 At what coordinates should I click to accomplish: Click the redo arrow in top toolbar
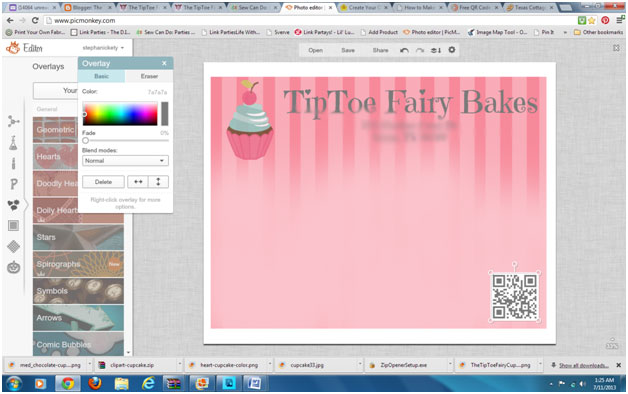point(420,50)
